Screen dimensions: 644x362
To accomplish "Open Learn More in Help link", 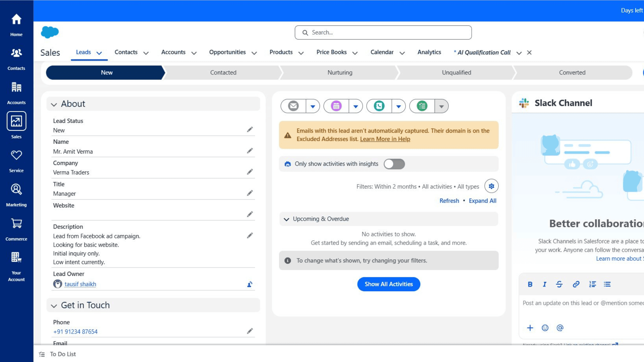I will tap(385, 139).
